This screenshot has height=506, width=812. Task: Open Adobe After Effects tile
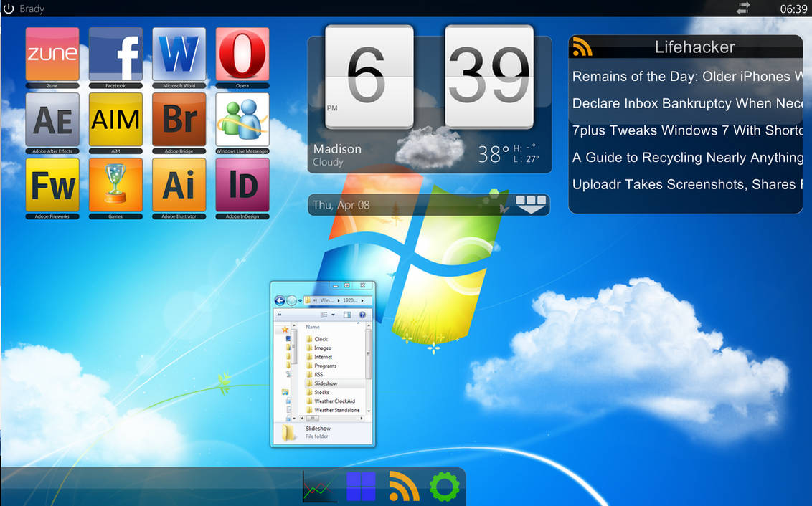click(x=52, y=120)
